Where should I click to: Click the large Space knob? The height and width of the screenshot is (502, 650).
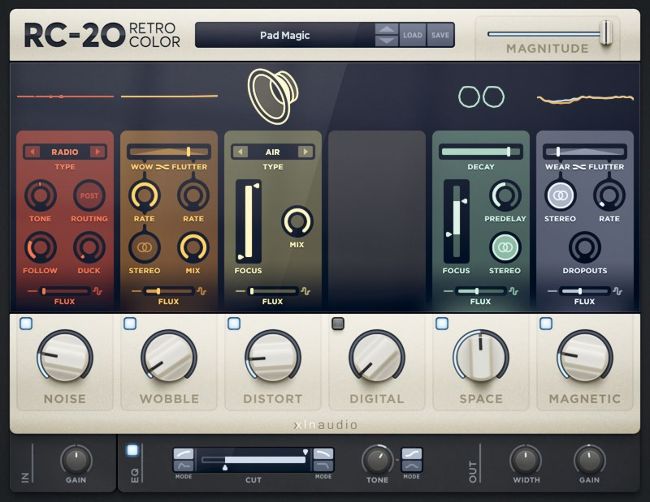click(481, 356)
